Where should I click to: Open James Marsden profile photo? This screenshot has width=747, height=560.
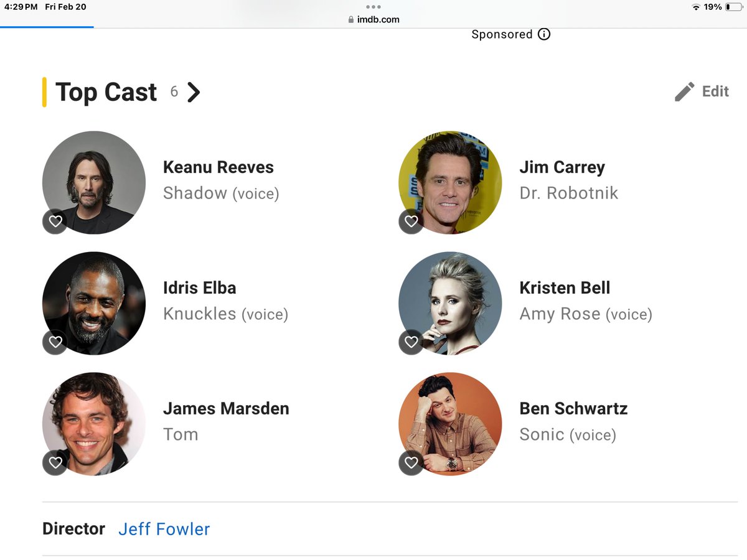coord(94,424)
